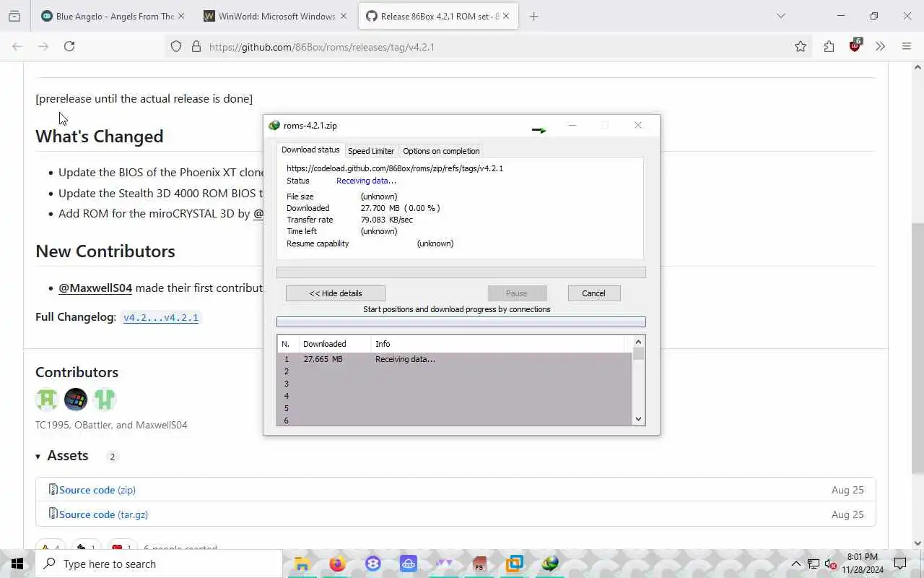Open the FS taskbar app
This screenshot has width=924, height=578.
click(x=479, y=564)
